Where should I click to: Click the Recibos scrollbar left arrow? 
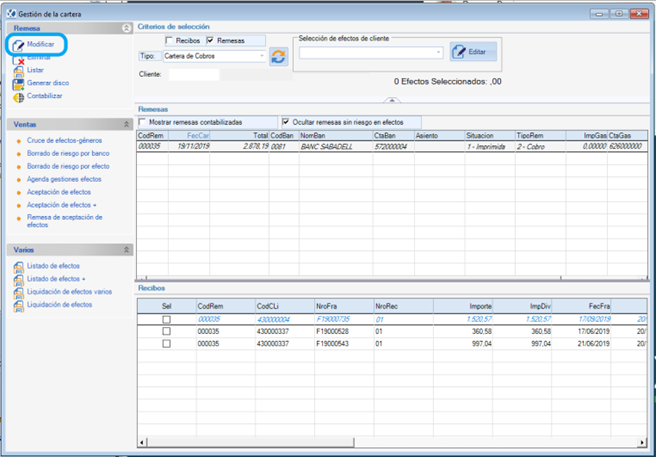coord(142,442)
